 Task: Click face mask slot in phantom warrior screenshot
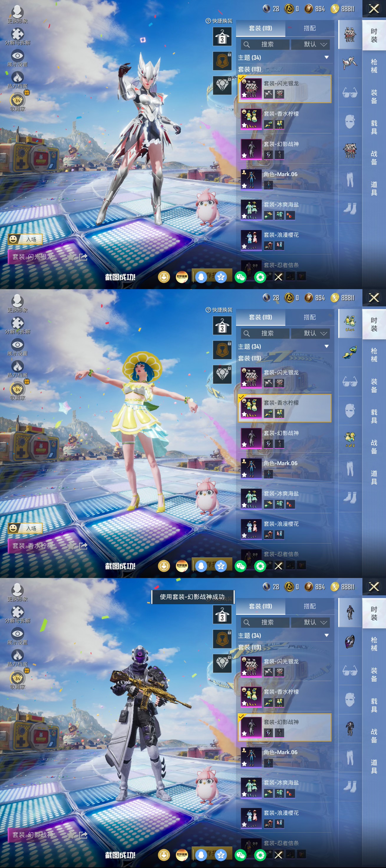coord(349,700)
